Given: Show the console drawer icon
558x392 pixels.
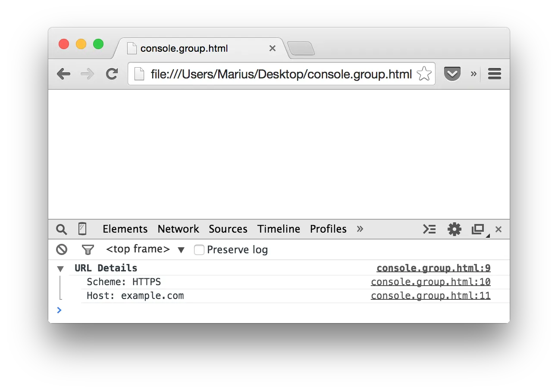Looking at the screenshot, I should pos(429,229).
